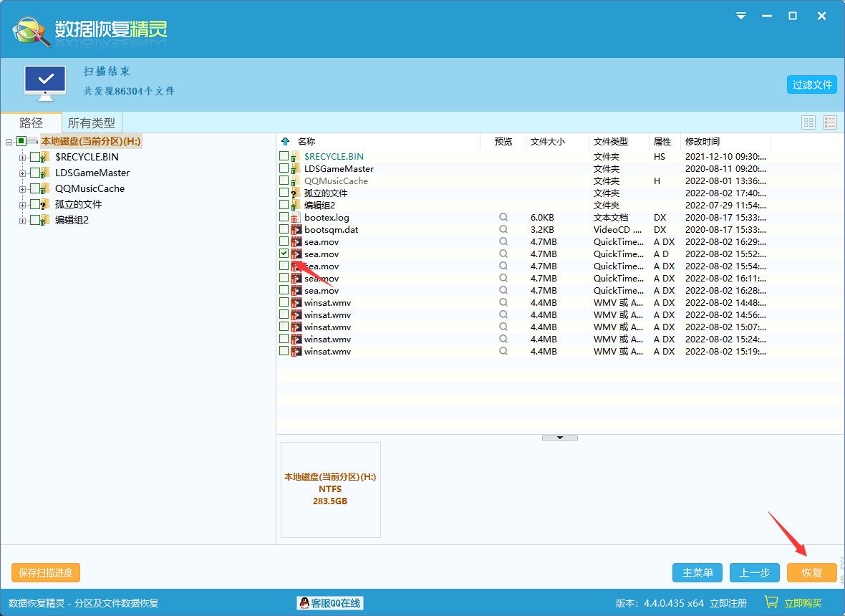Click the 过滤文件 filter button
Viewport: 845px width, 616px height.
tap(811, 85)
